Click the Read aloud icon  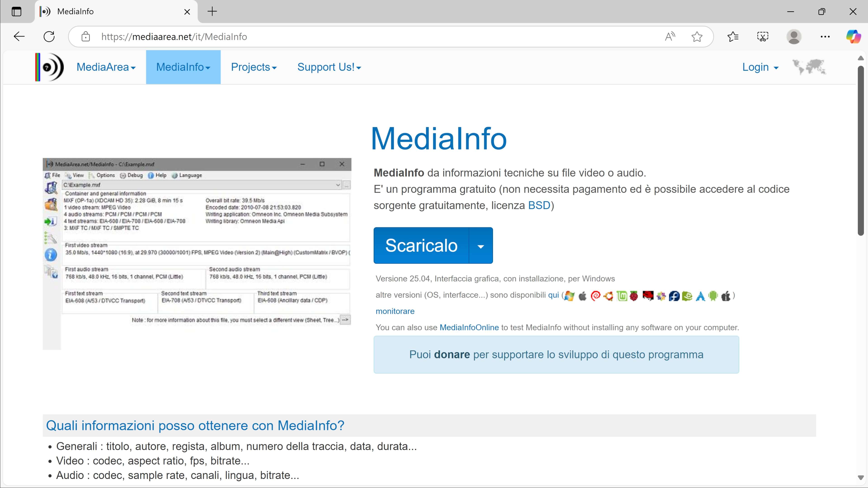click(670, 36)
